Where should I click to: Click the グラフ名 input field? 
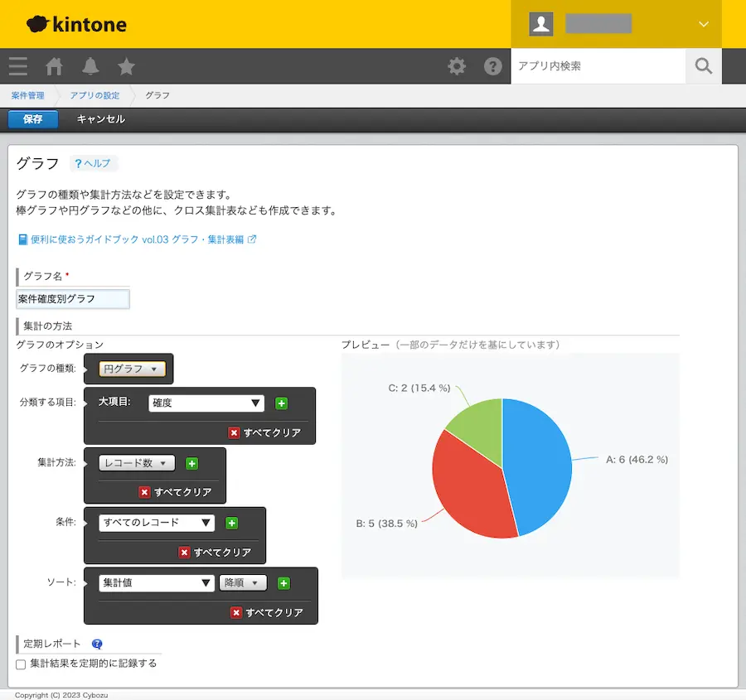(72, 299)
